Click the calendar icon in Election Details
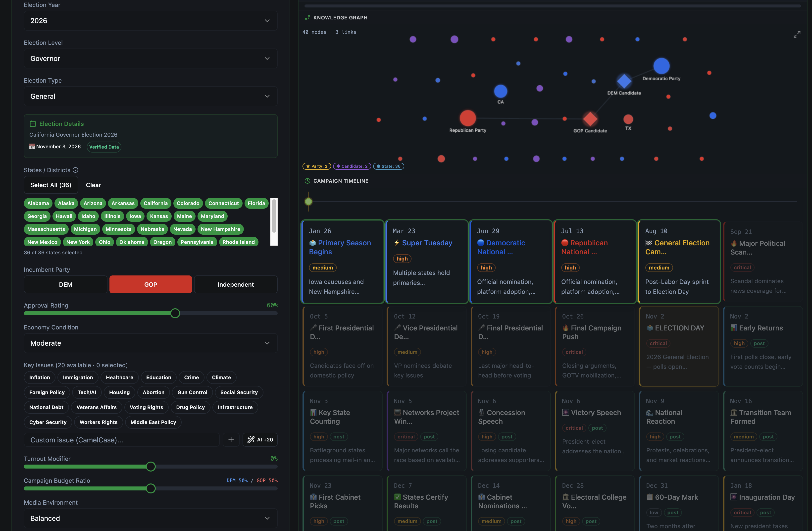This screenshot has height=531, width=812. click(x=33, y=123)
